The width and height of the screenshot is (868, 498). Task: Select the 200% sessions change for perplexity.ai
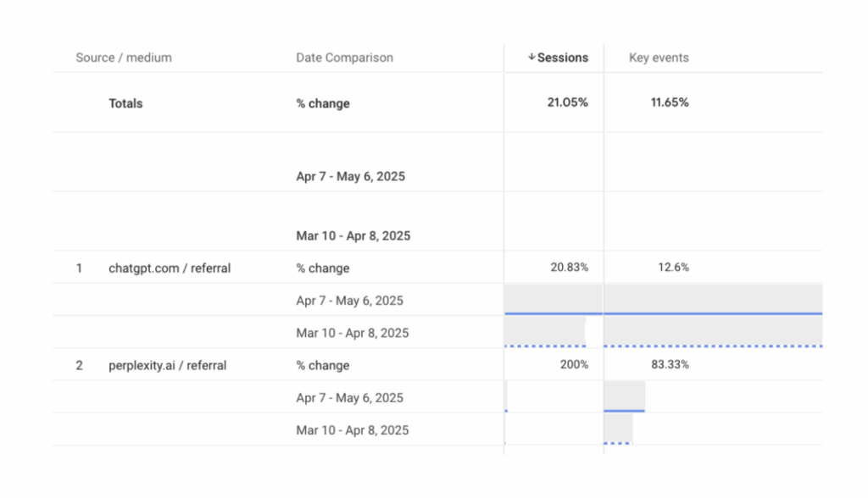575,365
